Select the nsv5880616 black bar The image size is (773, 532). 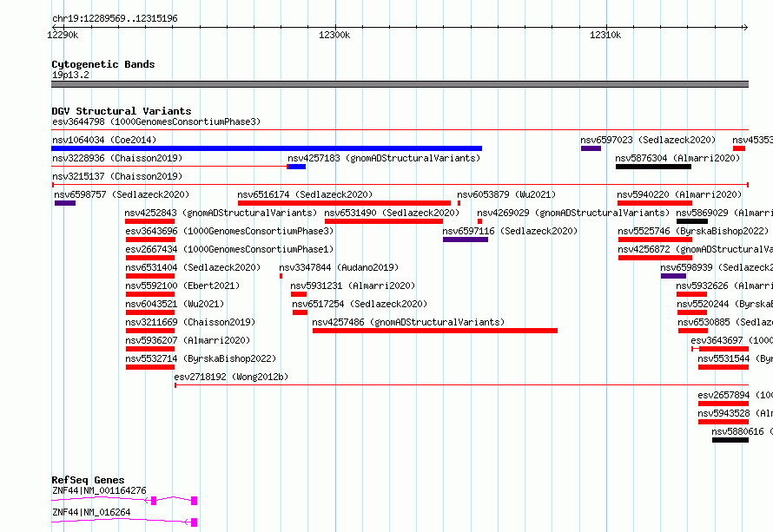tap(730, 440)
